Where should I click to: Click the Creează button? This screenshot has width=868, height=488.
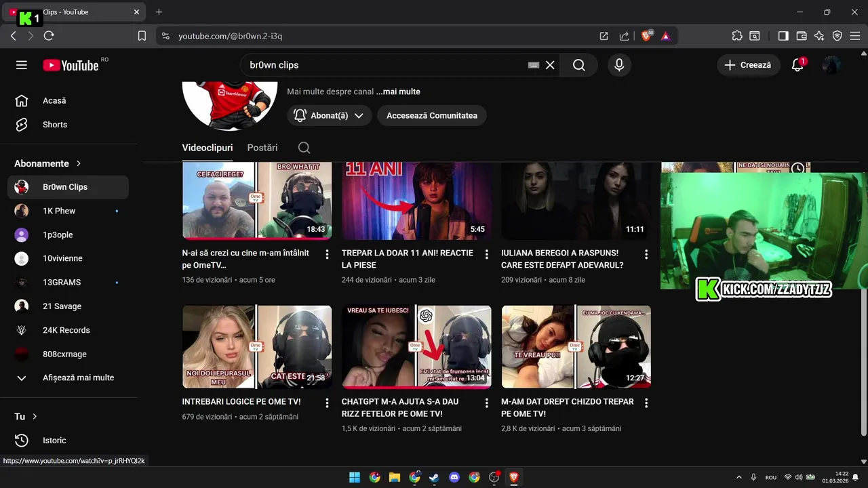point(748,65)
